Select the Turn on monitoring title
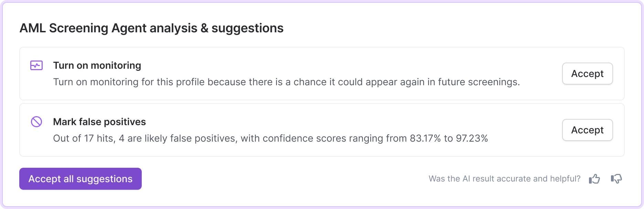 tap(97, 65)
